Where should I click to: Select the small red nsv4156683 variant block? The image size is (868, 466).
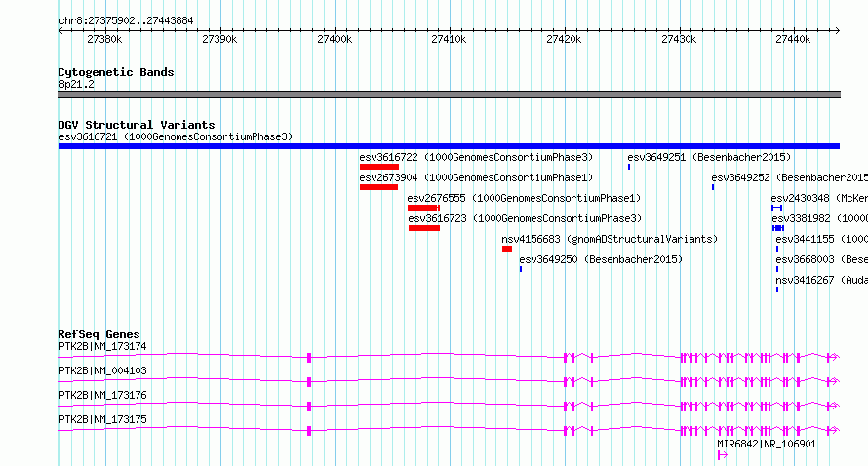(507, 249)
